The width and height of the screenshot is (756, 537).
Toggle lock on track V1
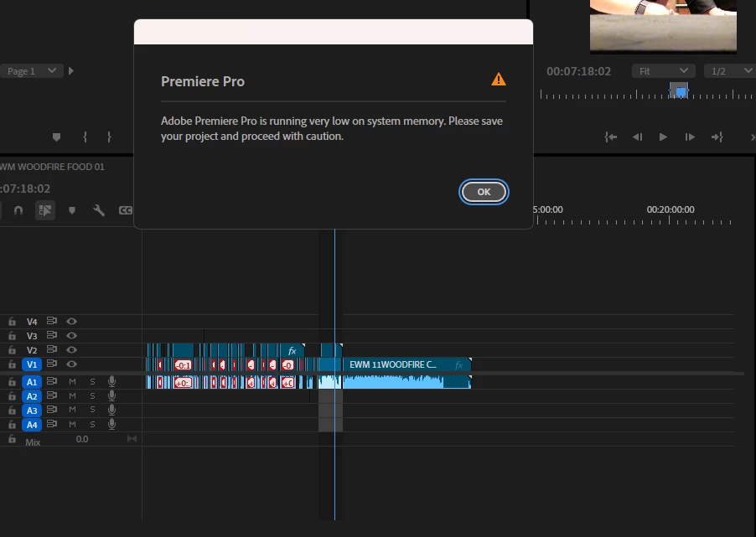tap(12, 364)
